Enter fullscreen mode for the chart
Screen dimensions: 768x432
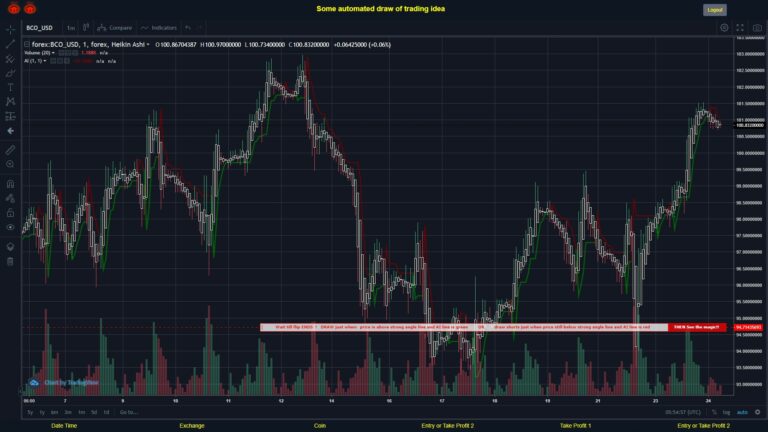(740, 28)
